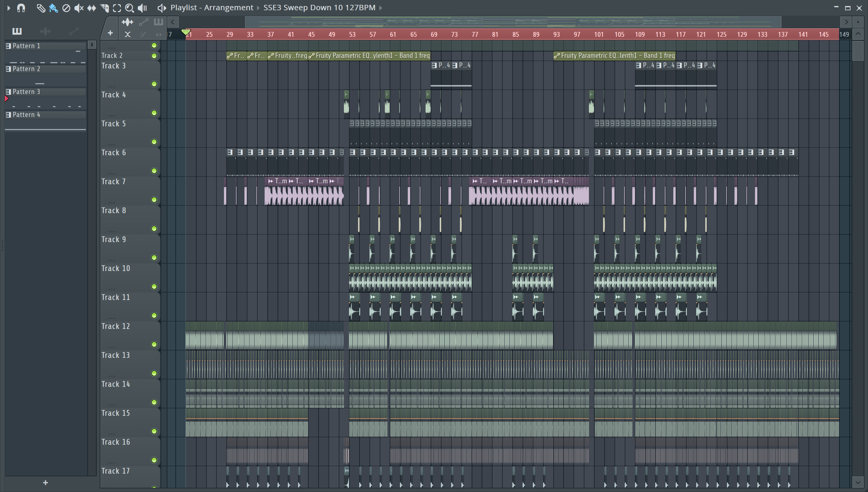This screenshot has width=868, height=492.
Task: Select the Playback speaker tool
Action: coord(143,8)
